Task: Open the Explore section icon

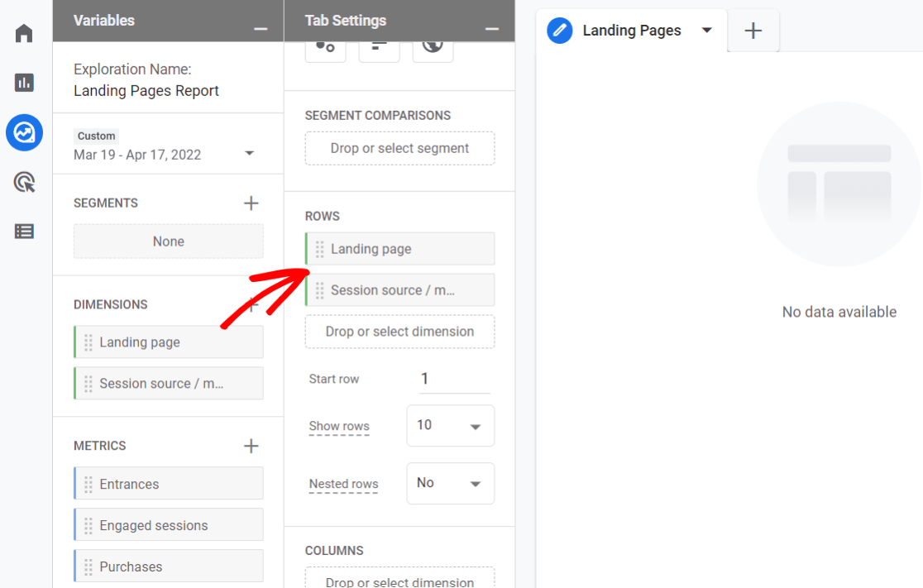Action: [x=24, y=132]
